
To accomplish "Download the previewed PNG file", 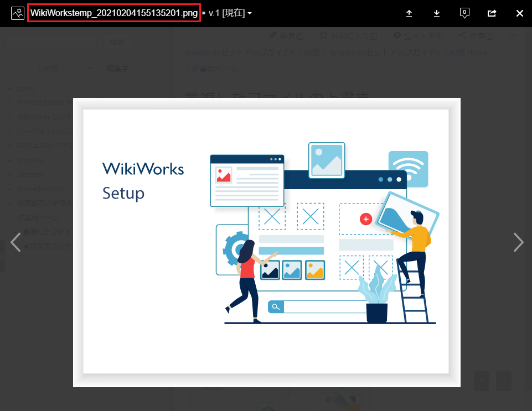I will (437, 13).
